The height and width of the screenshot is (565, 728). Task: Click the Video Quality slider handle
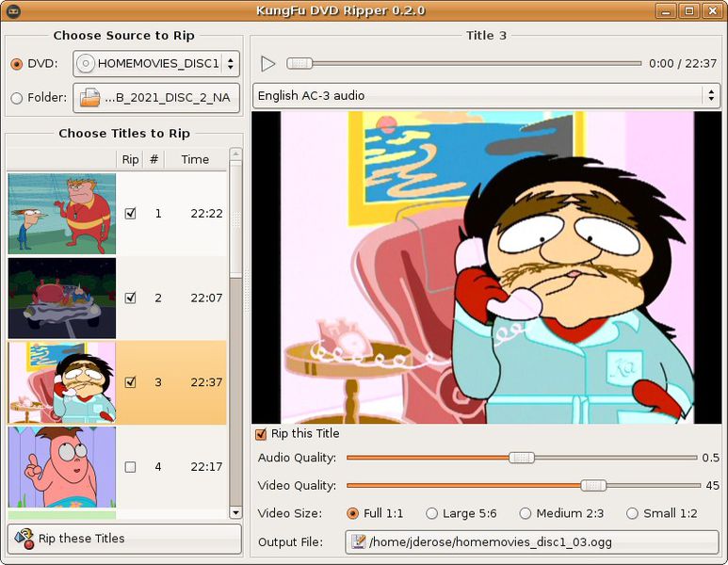point(593,485)
